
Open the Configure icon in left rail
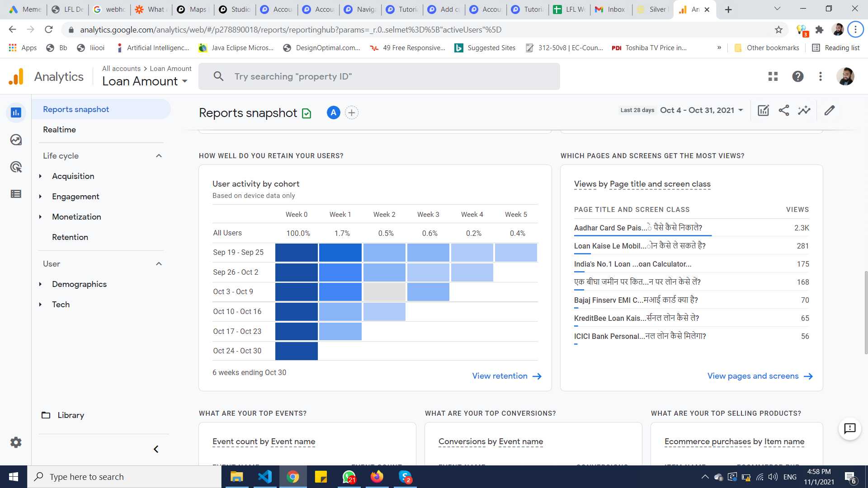[16, 194]
